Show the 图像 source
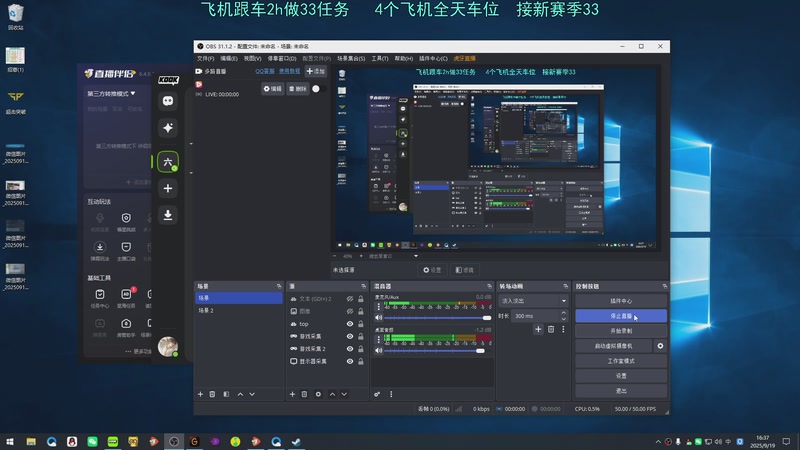The image size is (800, 450). point(350,311)
